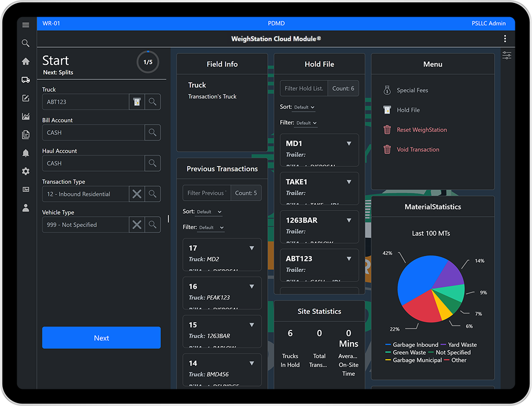Viewport: 532px width, 406px height.
Task: Expand the 1263BAR hold entry
Action: [x=349, y=220]
